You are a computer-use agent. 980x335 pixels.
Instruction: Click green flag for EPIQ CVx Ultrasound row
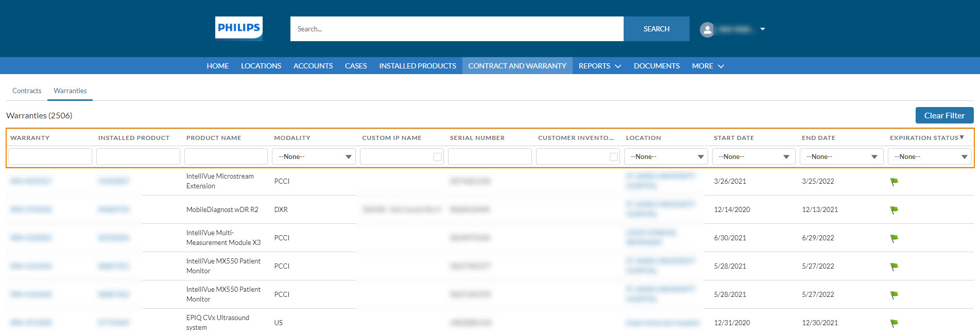click(x=894, y=323)
